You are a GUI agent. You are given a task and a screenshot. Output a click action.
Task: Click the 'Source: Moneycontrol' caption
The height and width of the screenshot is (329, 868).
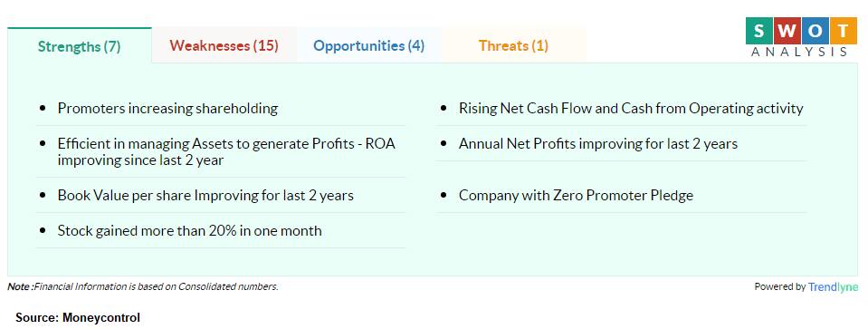78,317
